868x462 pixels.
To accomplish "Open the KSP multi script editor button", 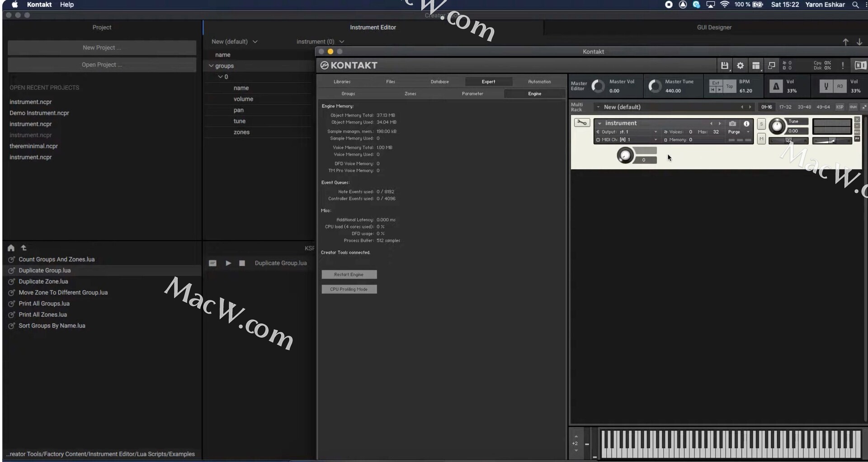I will coord(840,107).
